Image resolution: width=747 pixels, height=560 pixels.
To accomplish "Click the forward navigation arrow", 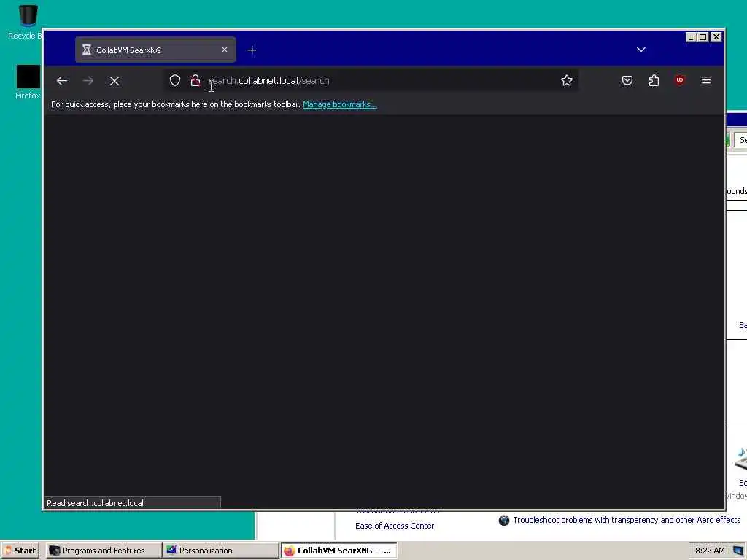I will coord(88,81).
